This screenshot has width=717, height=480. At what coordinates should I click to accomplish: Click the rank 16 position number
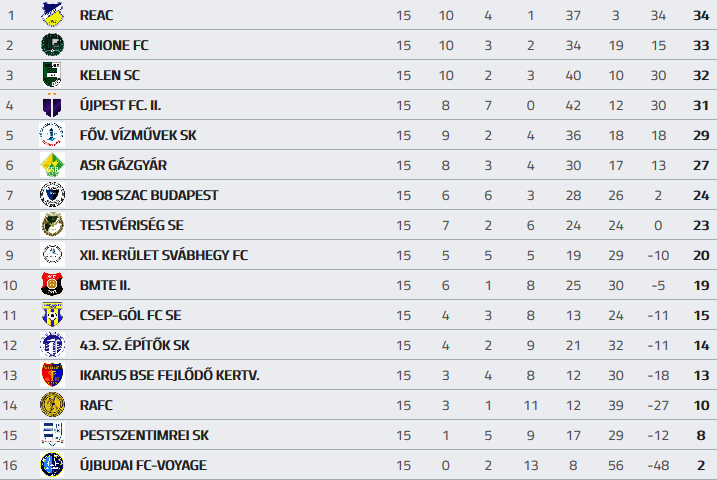[11, 465]
